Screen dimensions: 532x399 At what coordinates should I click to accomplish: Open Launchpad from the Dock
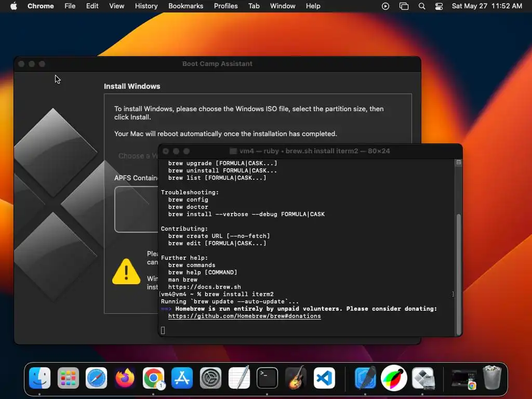pos(68,378)
